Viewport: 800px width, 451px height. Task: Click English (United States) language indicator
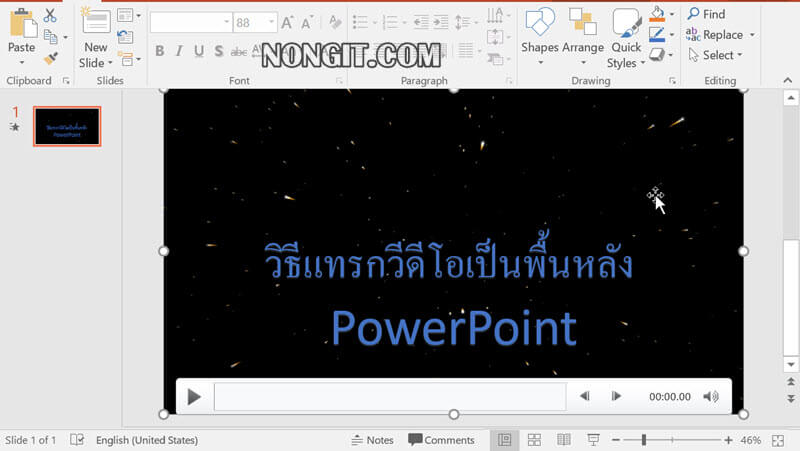(147, 440)
